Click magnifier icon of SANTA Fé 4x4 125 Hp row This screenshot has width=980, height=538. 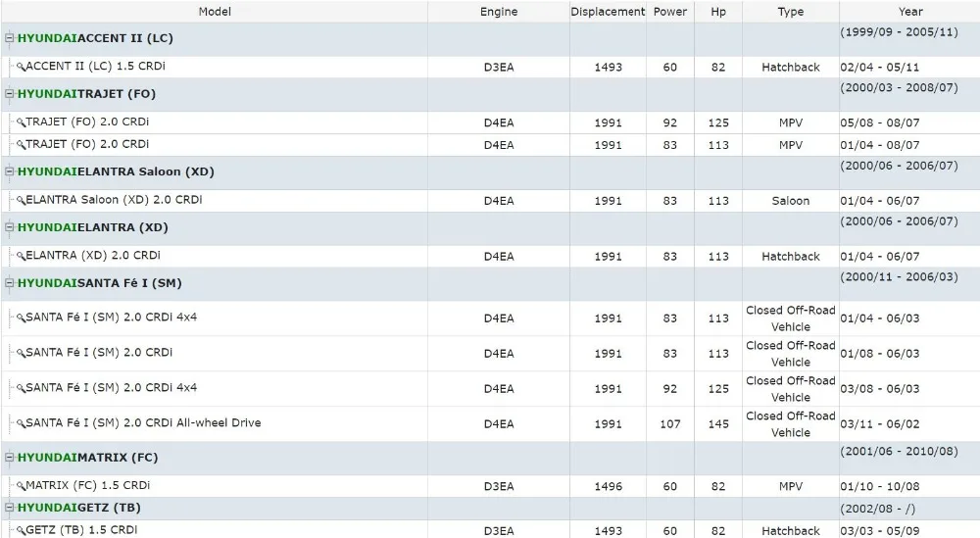(x=21, y=388)
